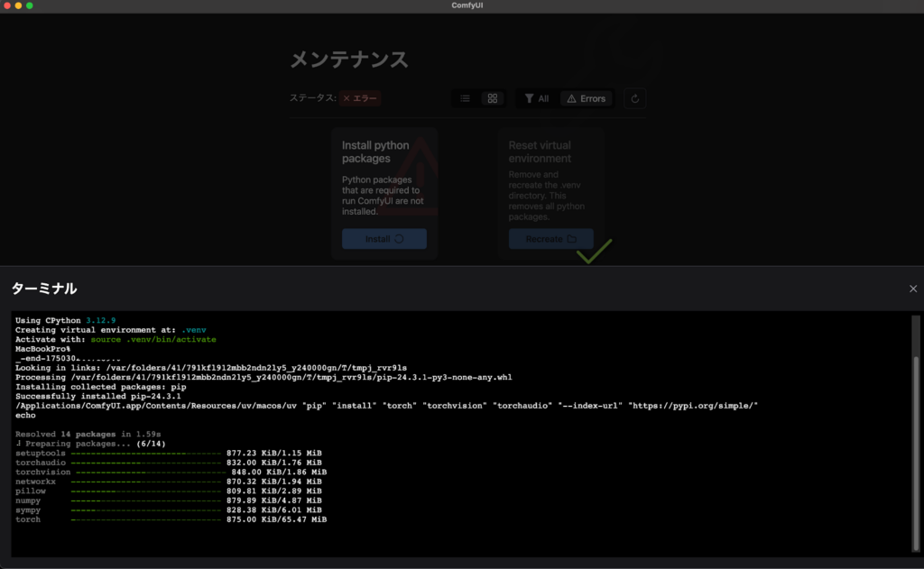924x569 pixels.
Task: Click 'Preparing packages... (6/14)' line
Action: [x=91, y=444]
